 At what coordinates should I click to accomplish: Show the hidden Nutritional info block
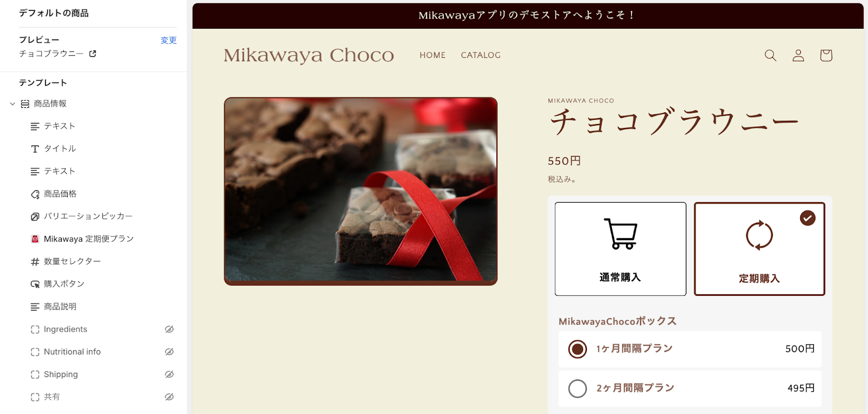(x=169, y=352)
